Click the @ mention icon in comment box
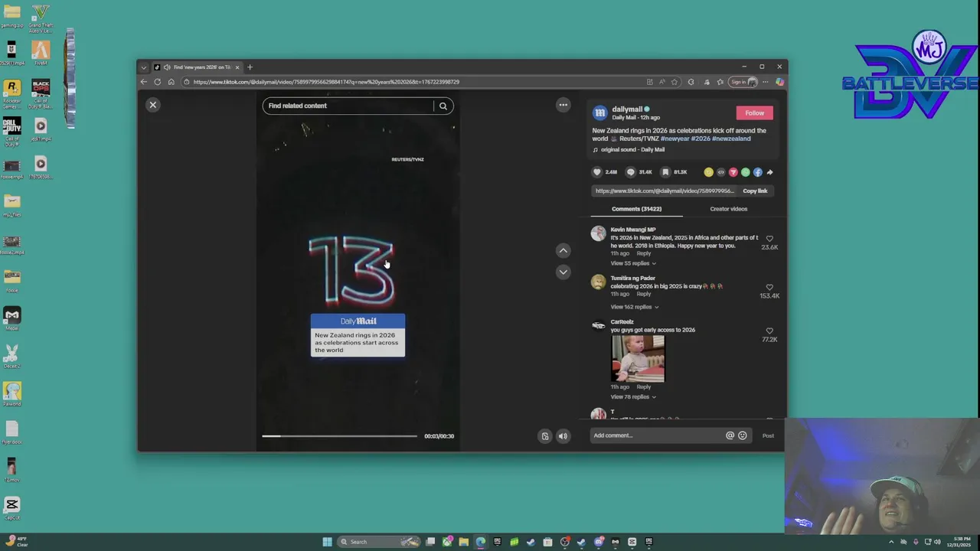 click(730, 435)
